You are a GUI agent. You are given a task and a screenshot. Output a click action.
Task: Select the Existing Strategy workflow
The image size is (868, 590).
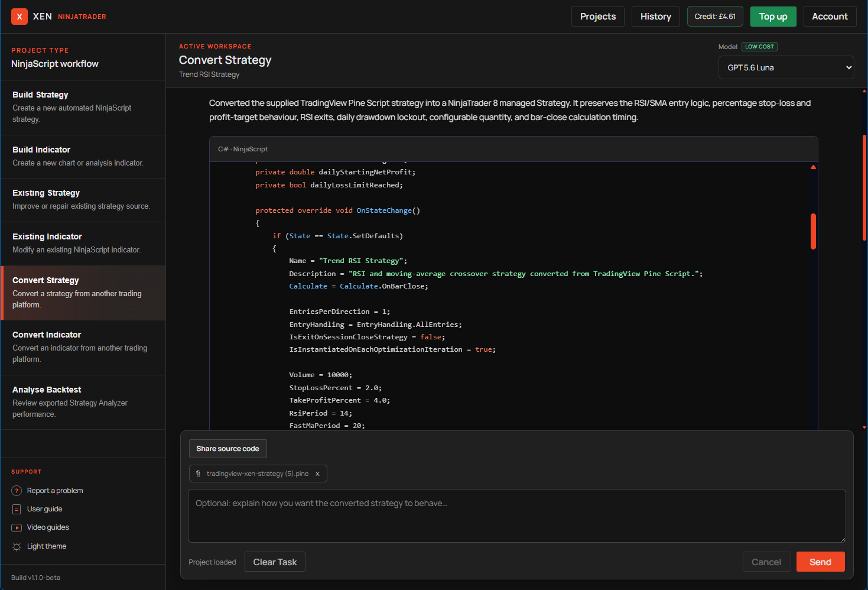[x=83, y=200]
